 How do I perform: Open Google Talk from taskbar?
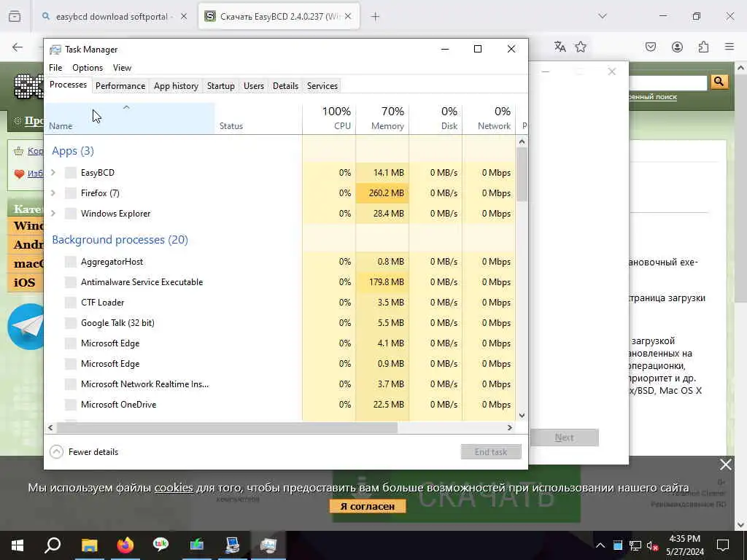coord(160,545)
